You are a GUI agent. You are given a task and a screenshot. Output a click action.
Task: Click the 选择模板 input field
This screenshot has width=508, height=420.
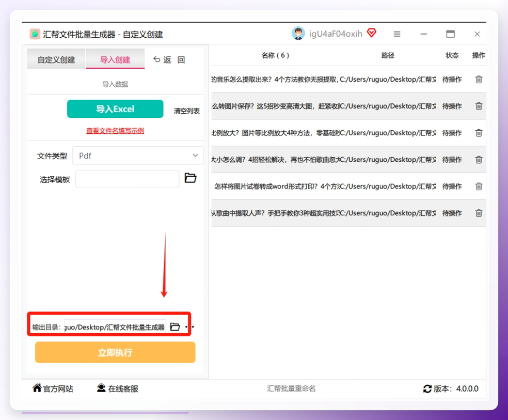pos(127,179)
